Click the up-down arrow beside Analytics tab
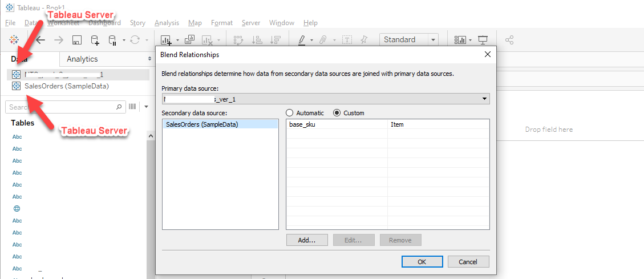Image resolution: width=644 pixels, height=279 pixels. point(150,59)
